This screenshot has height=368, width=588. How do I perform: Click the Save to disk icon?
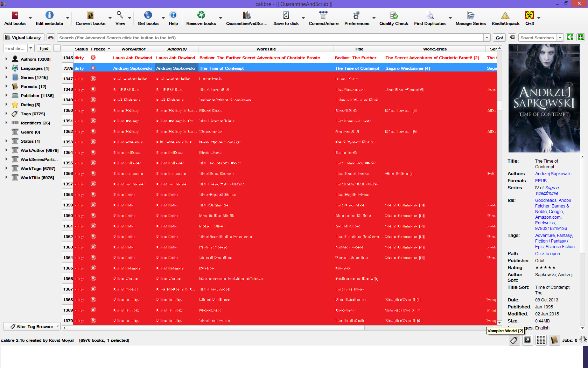coord(286,15)
